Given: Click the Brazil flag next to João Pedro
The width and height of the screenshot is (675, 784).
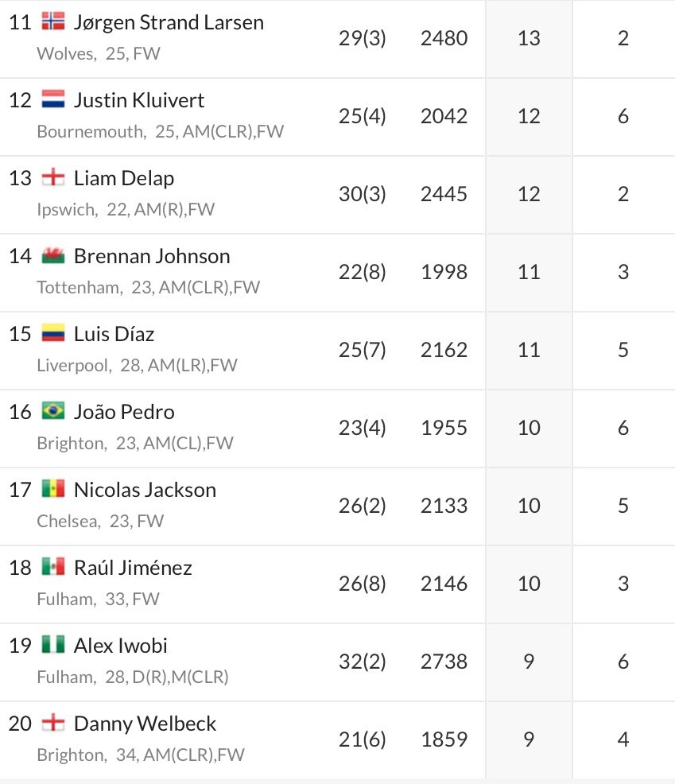Looking at the screenshot, I should 53,412.
